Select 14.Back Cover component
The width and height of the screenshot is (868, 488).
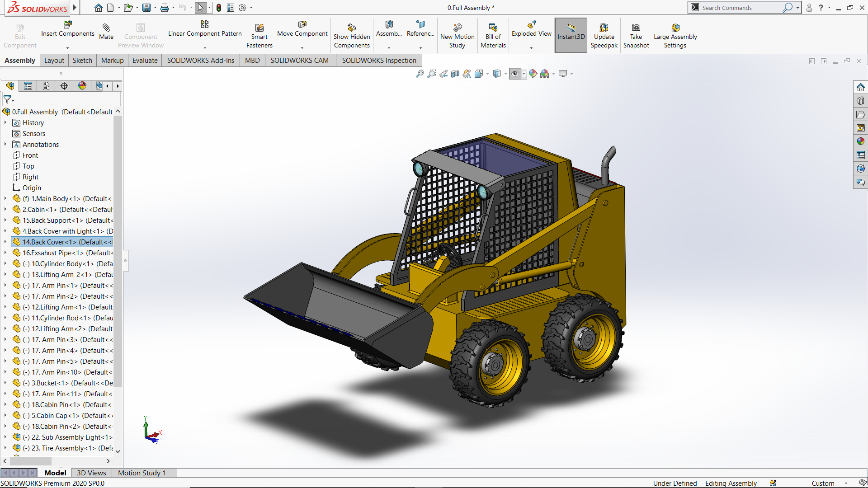[x=62, y=242]
